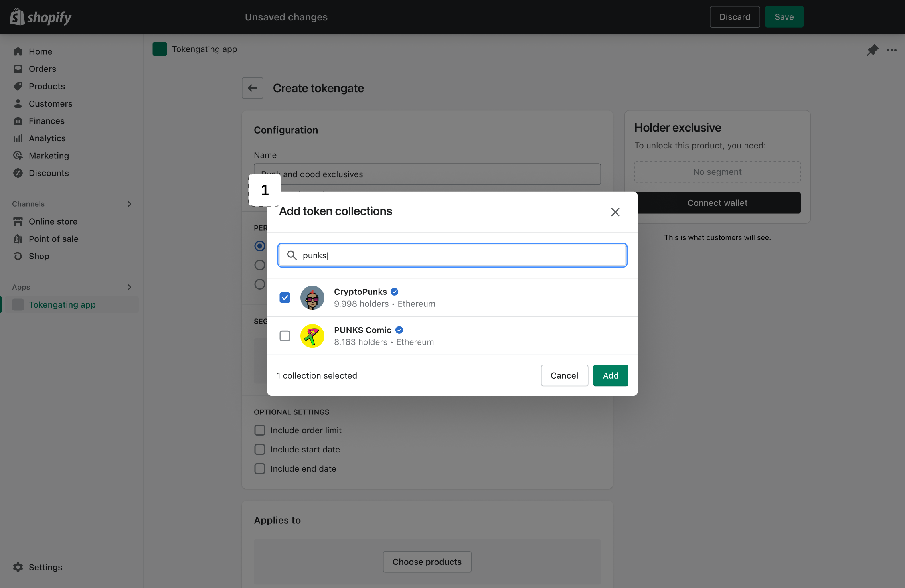Click the Shopify logo
This screenshot has width=905, height=588.
(40, 17)
